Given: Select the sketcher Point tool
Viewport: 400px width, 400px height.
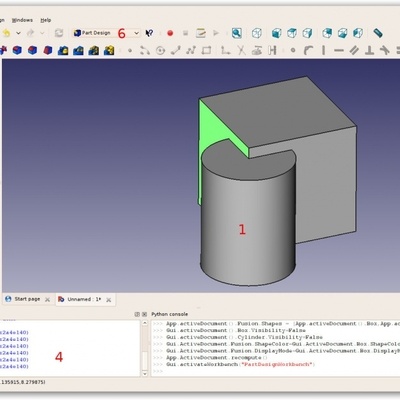Looking at the screenshot, I should 130,51.
